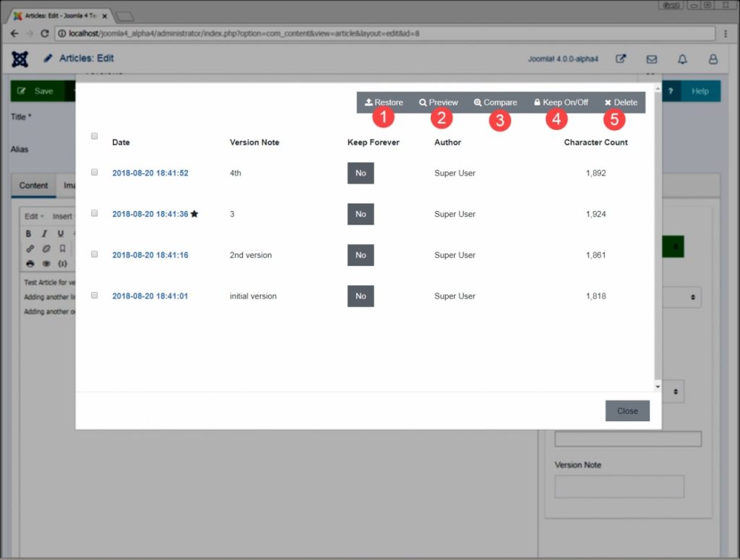Toggle Keep Forever 'No' for initial version
This screenshot has height=560, width=740.
click(361, 296)
